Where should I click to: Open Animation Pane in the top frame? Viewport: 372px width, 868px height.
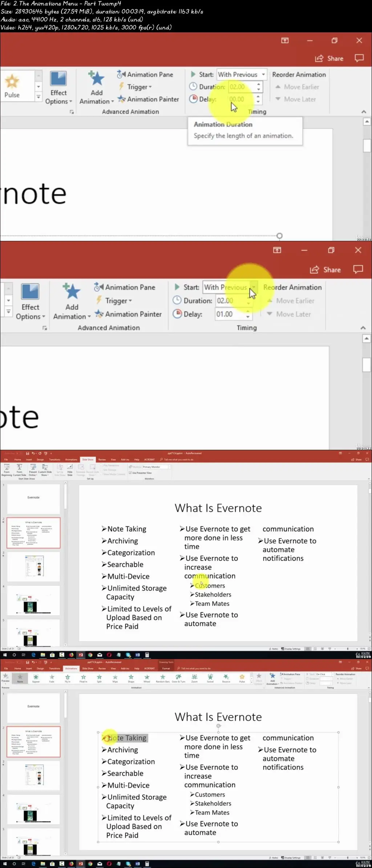pyautogui.click(x=145, y=74)
